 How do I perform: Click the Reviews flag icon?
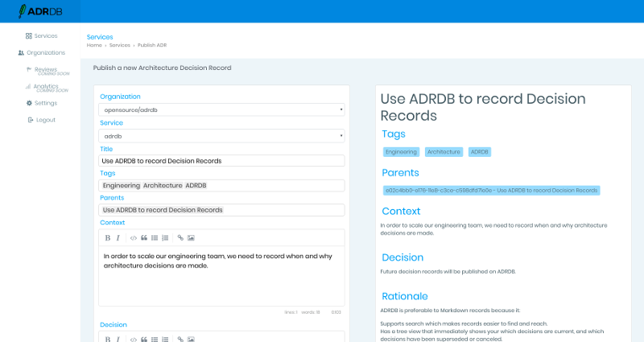tap(29, 69)
